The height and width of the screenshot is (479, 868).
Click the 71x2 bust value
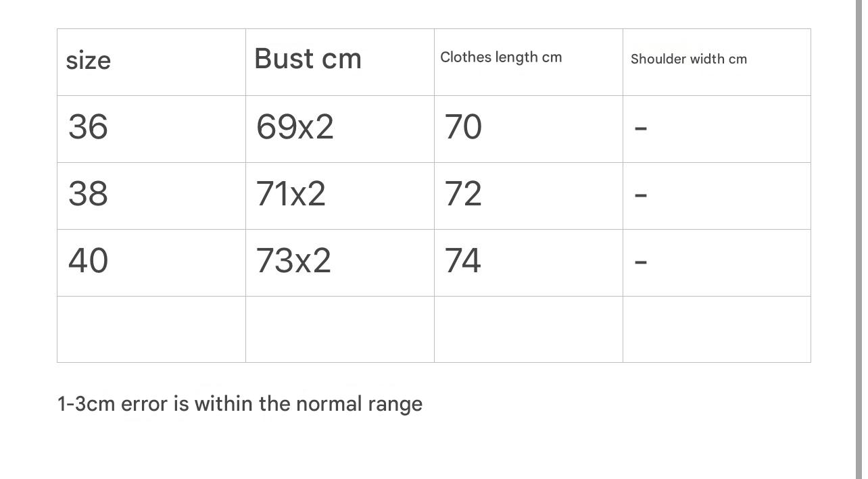291,194
